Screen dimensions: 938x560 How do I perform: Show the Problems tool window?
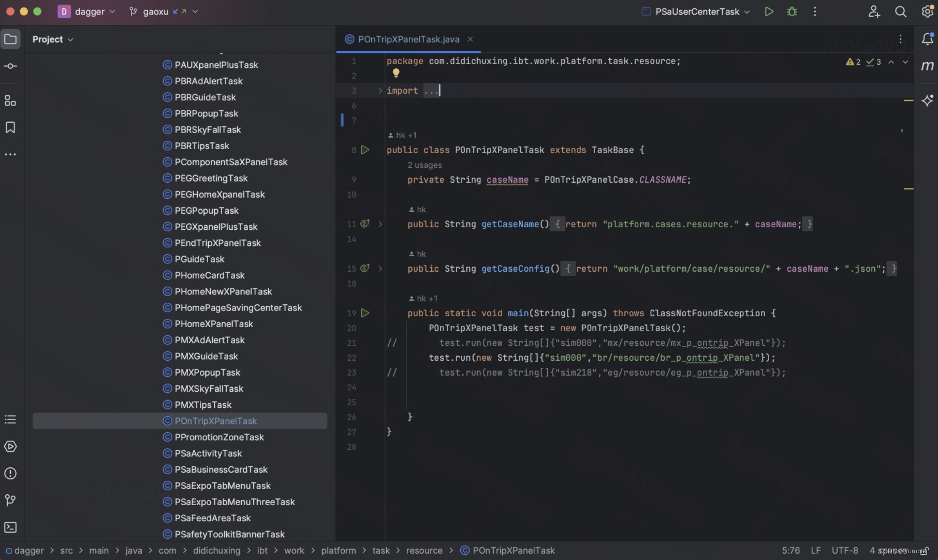pos(10,473)
